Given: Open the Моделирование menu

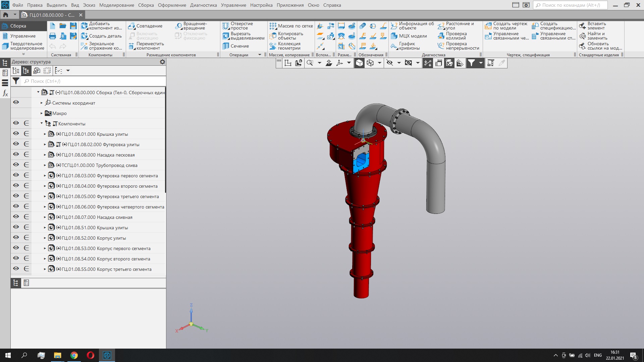Looking at the screenshot, I should (x=116, y=5).
